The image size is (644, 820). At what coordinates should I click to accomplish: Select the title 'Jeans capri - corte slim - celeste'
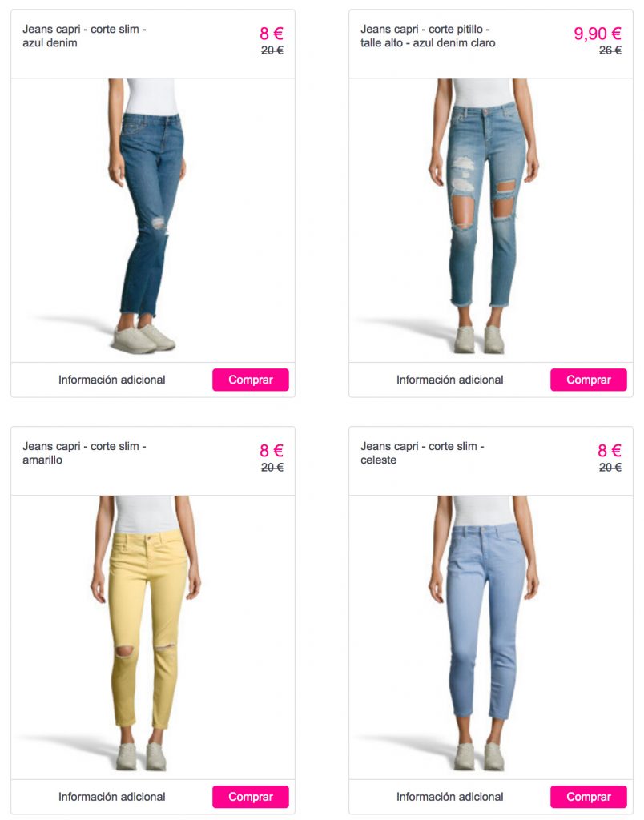(x=422, y=453)
